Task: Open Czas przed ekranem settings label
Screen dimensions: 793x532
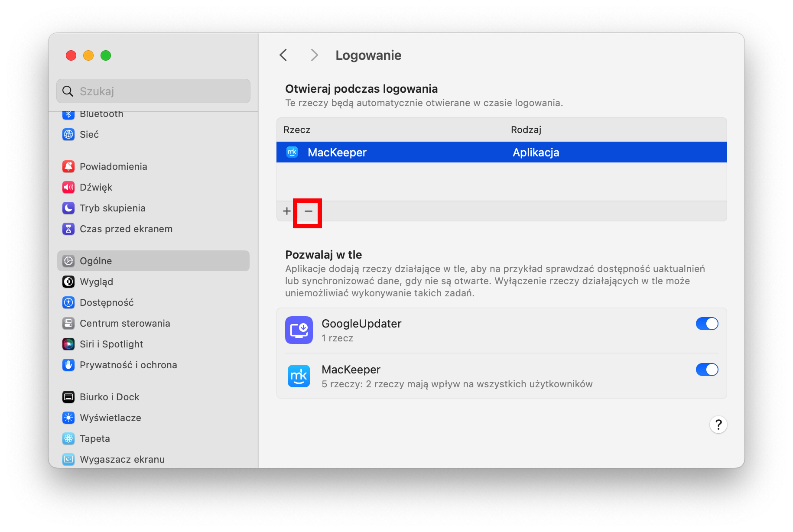Action: pos(126,229)
